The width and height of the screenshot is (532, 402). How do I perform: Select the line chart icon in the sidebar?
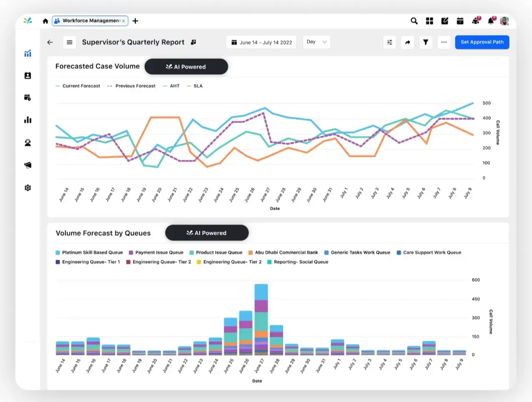click(x=28, y=53)
